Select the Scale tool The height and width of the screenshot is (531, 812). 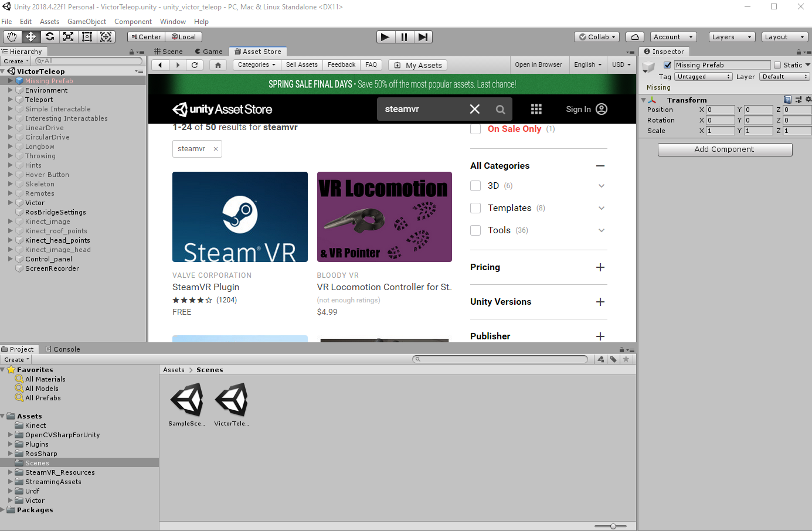[x=68, y=36]
